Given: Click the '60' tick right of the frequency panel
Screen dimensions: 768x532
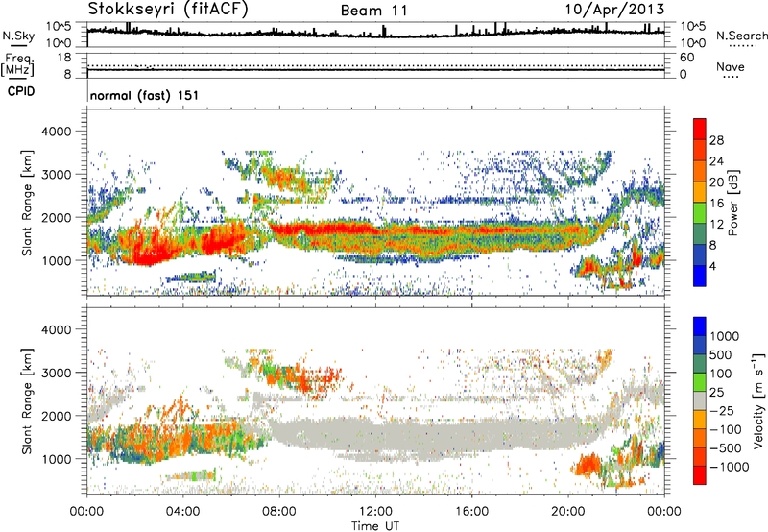Looking at the screenshot, I should [x=686, y=58].
